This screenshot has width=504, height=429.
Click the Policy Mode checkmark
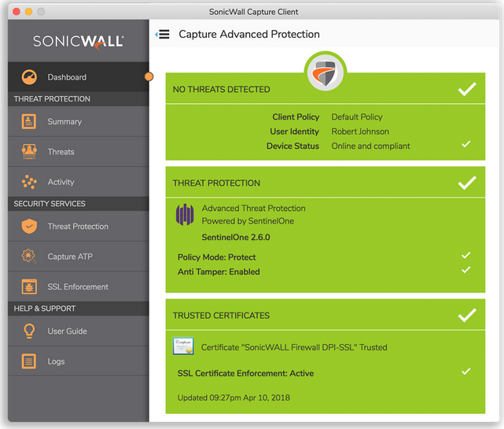point(466,256)
